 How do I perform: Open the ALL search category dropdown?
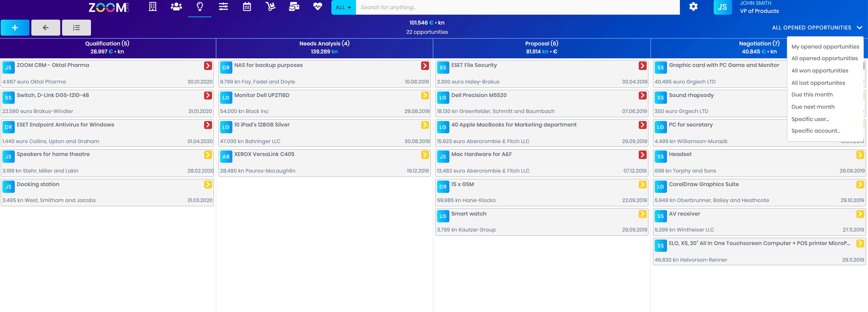343,7
